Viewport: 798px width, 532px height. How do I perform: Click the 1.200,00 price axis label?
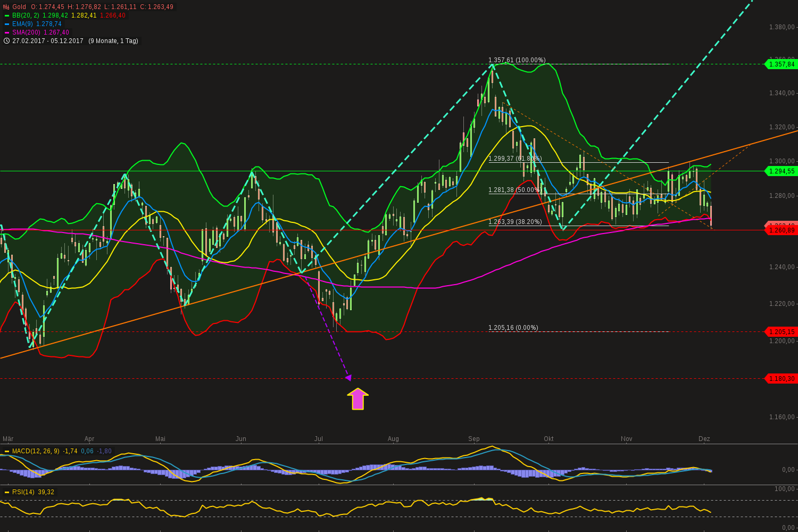pos(782,341)
